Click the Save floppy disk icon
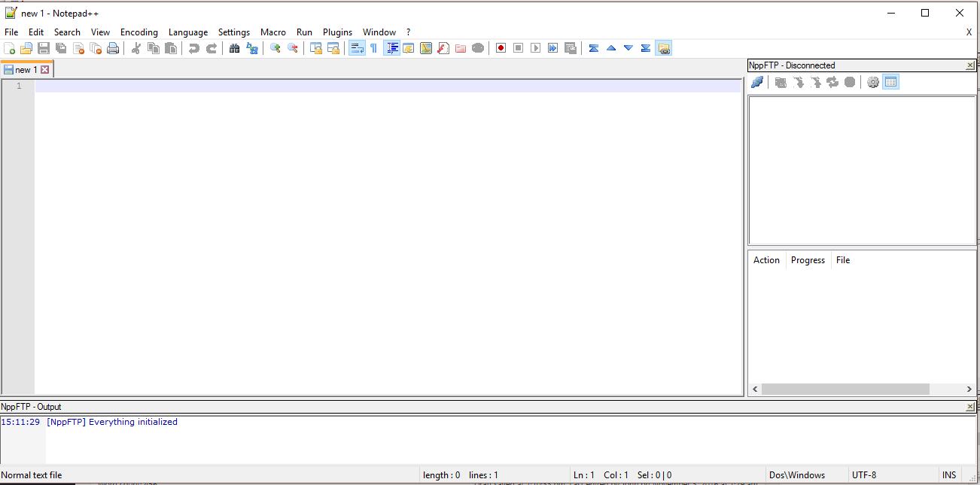 tap(44, 48)
